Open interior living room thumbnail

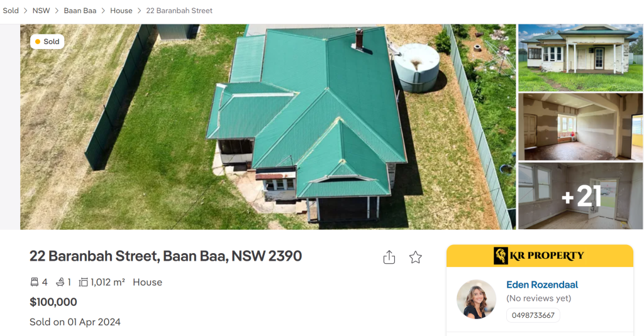(x=580, y=127)
